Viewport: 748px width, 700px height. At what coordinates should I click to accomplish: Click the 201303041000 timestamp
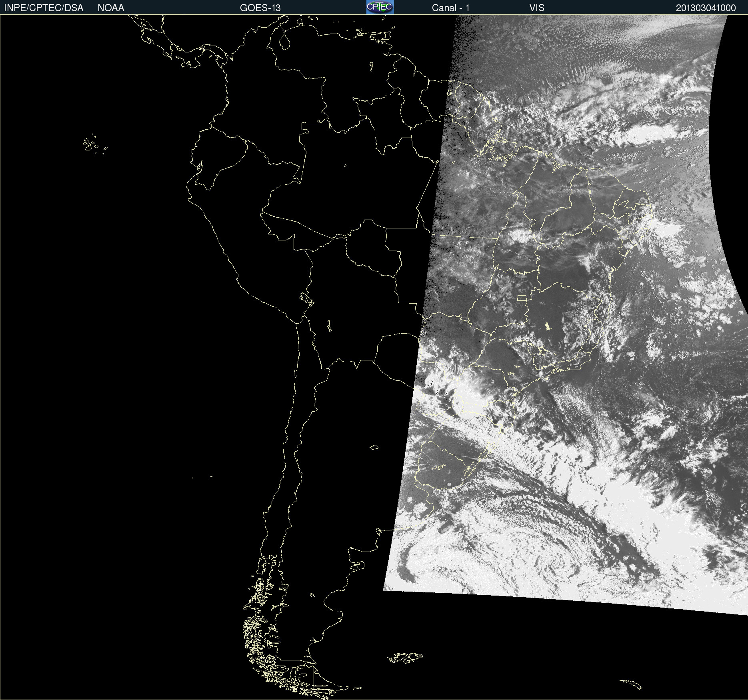[706, 8]
